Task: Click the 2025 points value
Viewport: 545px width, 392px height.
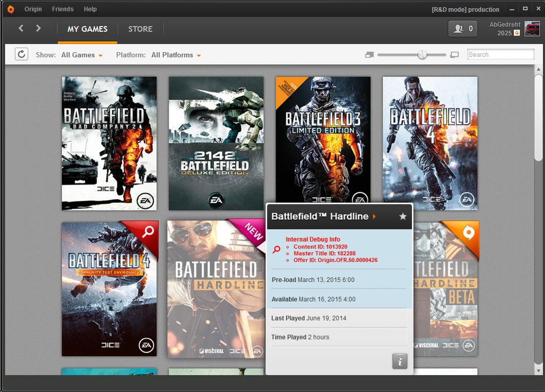Action: coord(505,33)
